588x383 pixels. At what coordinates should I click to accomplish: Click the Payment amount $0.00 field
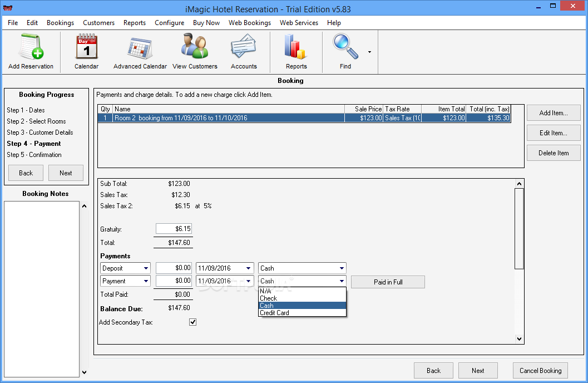coord(174,281)
